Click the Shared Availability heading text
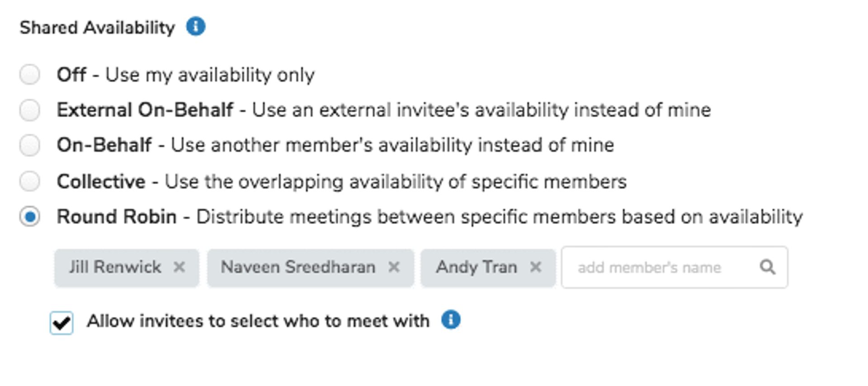The image size is (868, 386). pos(97,28)
